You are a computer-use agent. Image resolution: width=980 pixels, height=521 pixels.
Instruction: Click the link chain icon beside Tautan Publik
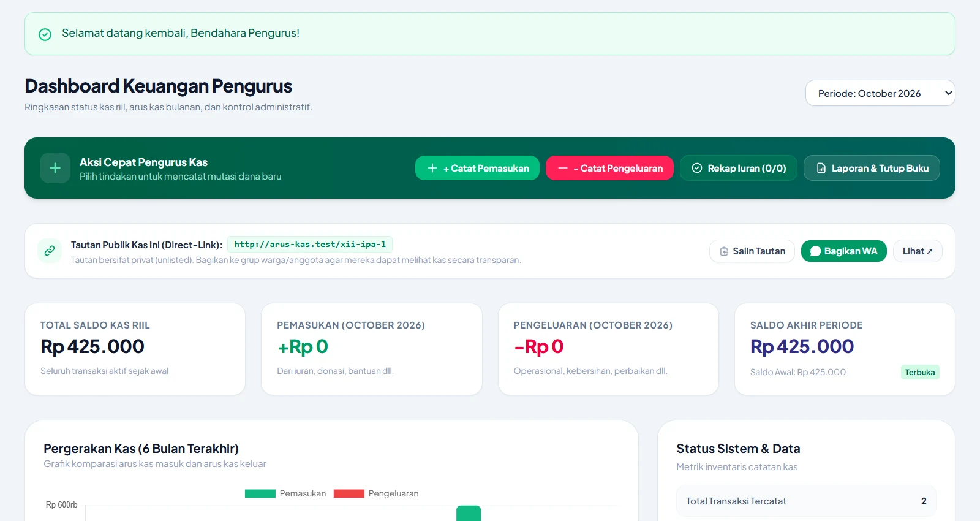(50, 251)
